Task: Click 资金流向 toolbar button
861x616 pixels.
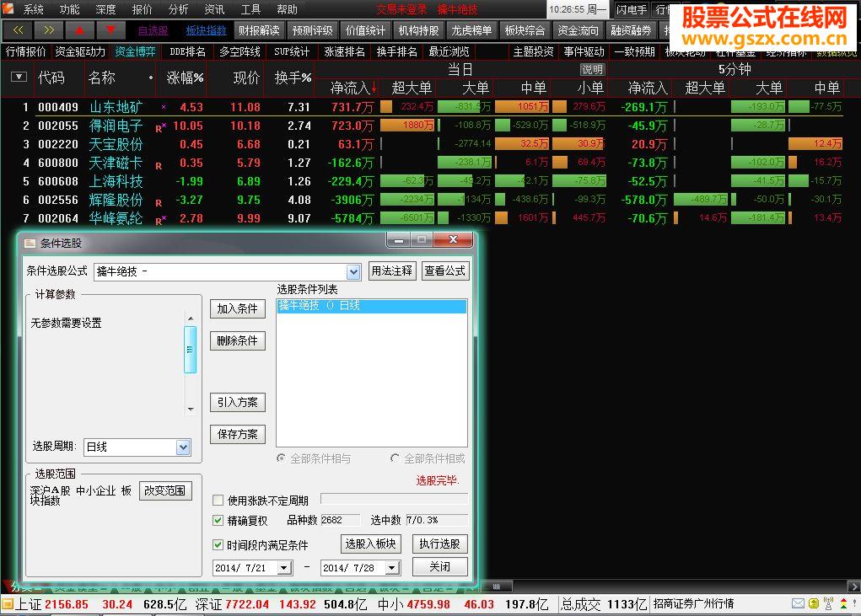Action: [x=578, y=30]
